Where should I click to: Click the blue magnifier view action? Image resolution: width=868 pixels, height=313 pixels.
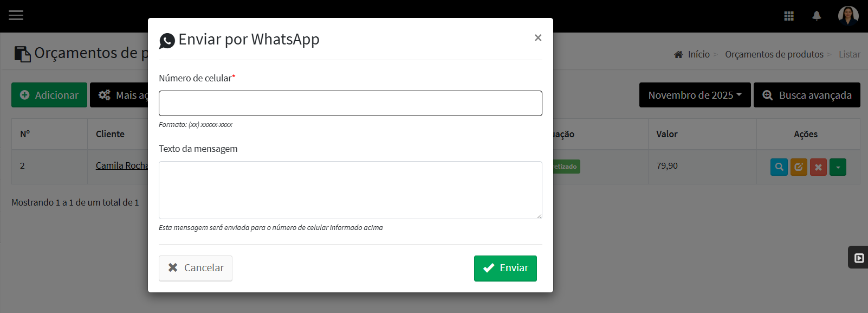(x=779, y=167)
